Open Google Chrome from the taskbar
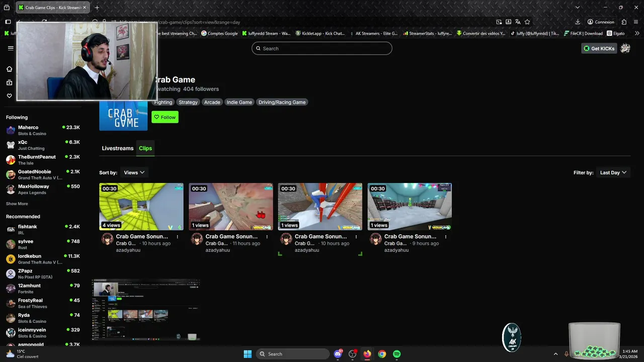The height and width of the screenshot is (362, 644). [382, 354]
